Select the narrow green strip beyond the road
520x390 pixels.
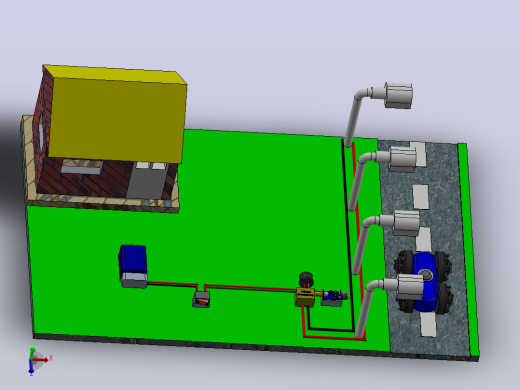tap(468, 250)
